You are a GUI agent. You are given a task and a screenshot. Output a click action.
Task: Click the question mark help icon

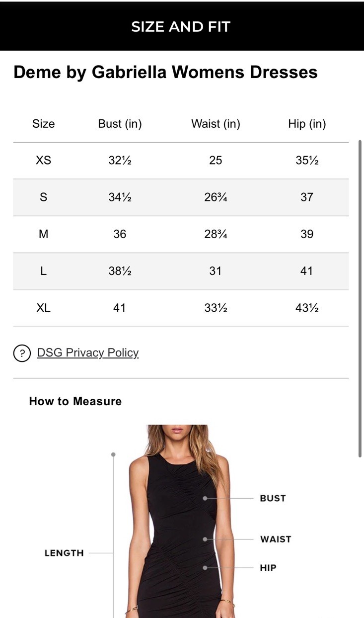tap(22, 353)
